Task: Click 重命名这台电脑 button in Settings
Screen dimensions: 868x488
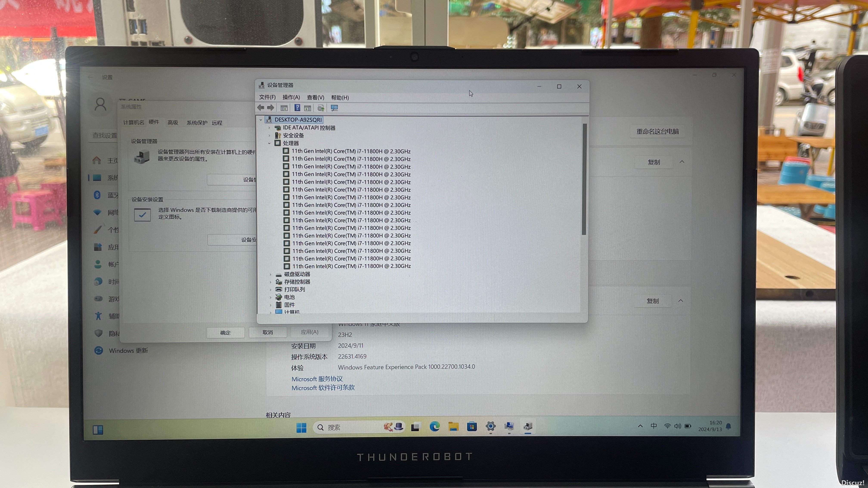Action: click(657, 132)
